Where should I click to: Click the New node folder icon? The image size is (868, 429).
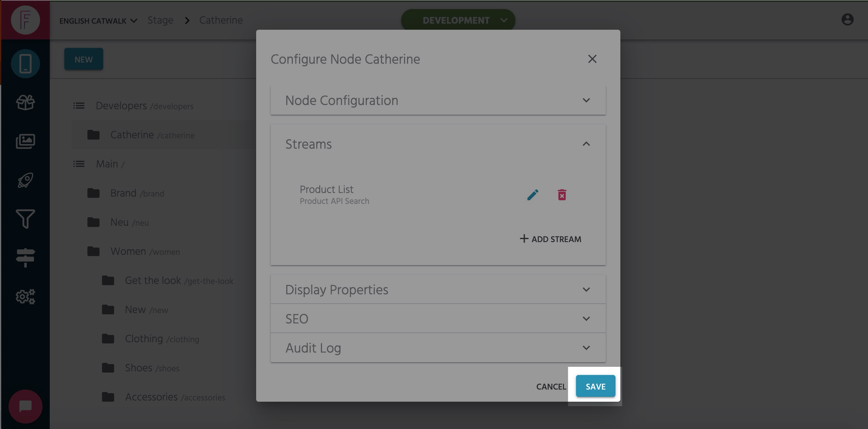108,309
